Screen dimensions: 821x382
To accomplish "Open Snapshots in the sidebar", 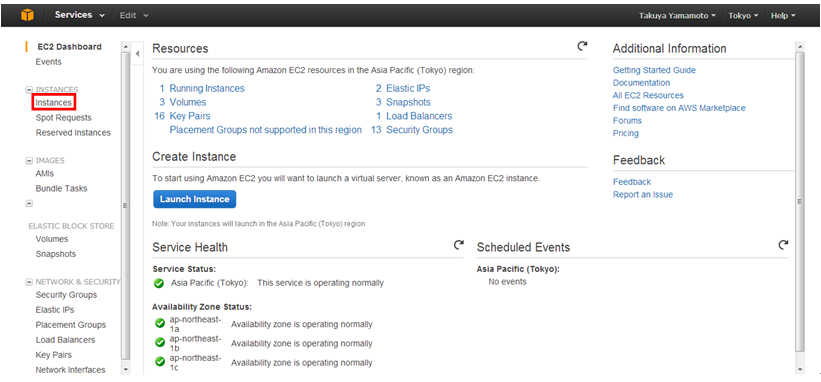I will (x=56, y=254).
